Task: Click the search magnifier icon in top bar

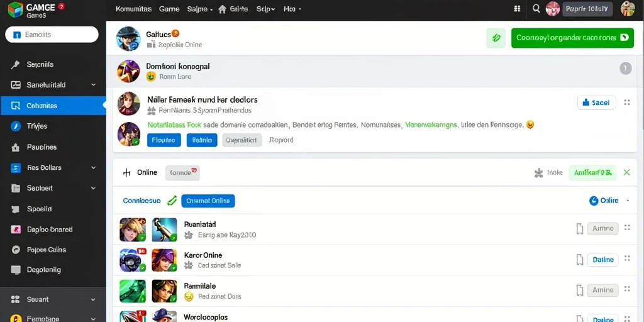Action: coord(536,9)
